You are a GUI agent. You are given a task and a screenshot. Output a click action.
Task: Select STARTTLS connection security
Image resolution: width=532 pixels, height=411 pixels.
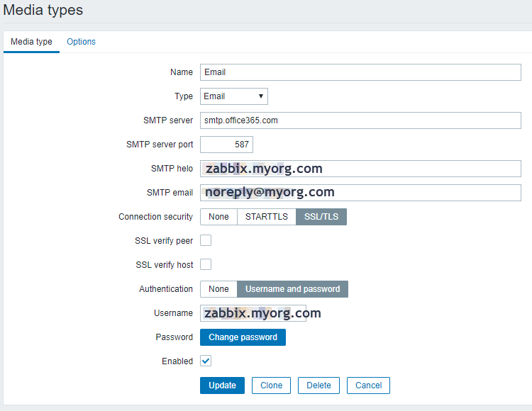click(266, 217)
